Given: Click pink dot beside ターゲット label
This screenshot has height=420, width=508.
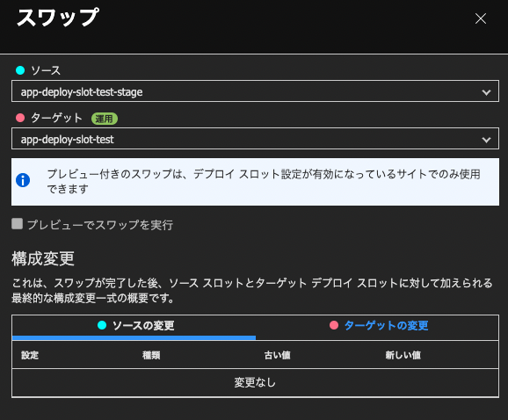Looking at the screenshot, I should (x=20, y=118).
